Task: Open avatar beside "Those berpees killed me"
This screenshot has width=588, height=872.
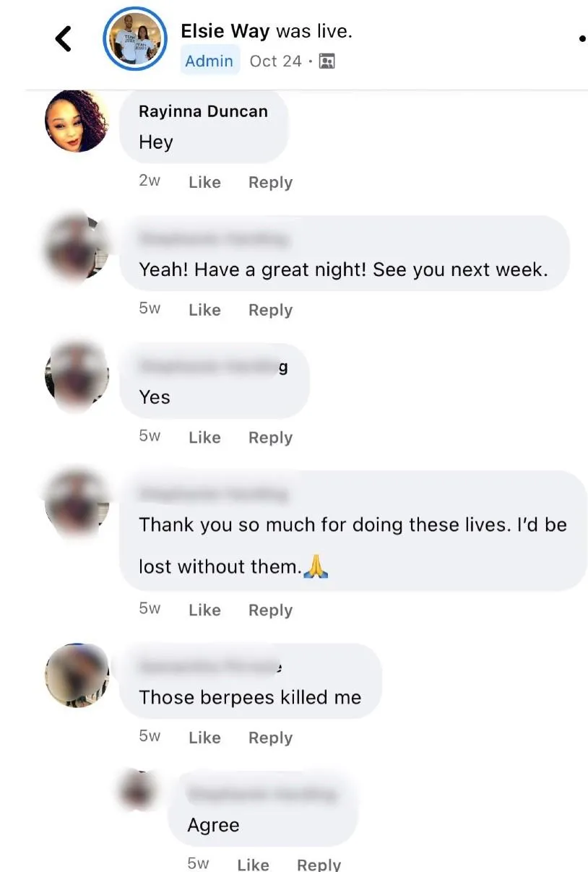Action: (x=77, y=675)
